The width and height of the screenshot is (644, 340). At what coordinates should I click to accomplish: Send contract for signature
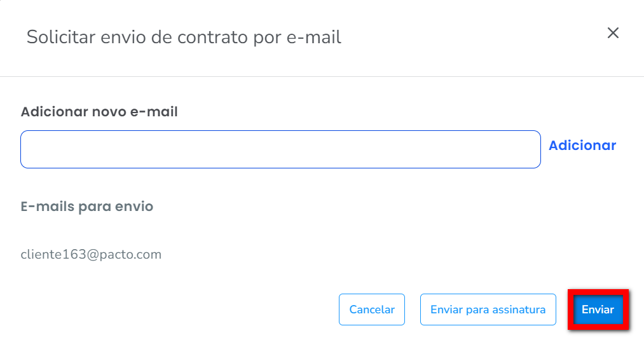[488, 309]
